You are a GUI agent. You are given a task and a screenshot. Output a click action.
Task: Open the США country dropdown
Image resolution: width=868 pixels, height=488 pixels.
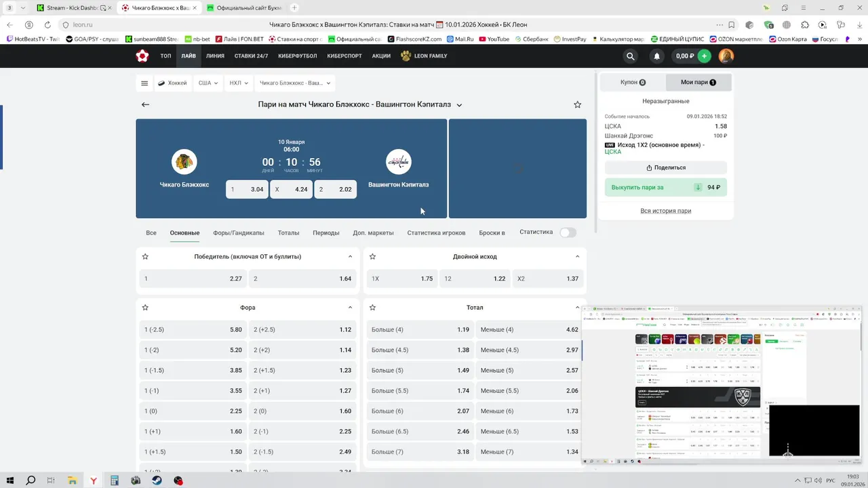coord(208,83)
